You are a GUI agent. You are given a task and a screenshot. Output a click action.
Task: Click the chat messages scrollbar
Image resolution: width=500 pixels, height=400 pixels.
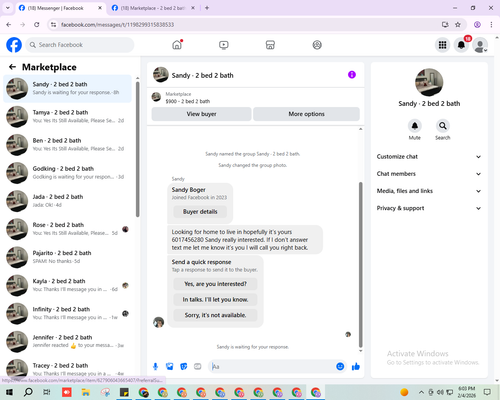[x=360, y=265]
